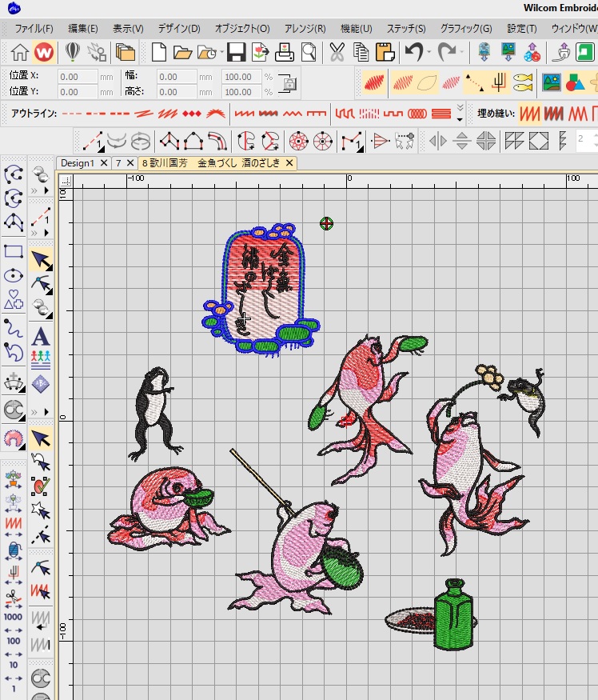Click the red Wilcom W workspace icon
Viewport: 598px width, 700px height.
pyautogui.click(x=44, y=52)
